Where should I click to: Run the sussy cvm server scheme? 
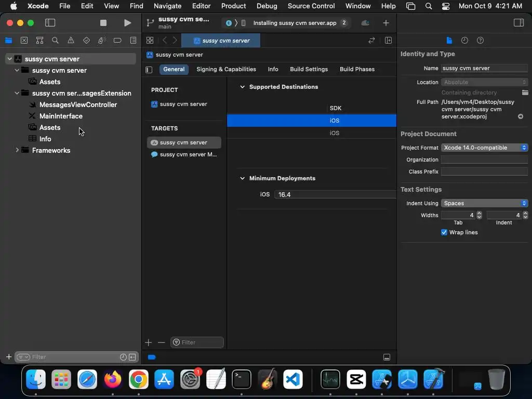click(128, 23)
